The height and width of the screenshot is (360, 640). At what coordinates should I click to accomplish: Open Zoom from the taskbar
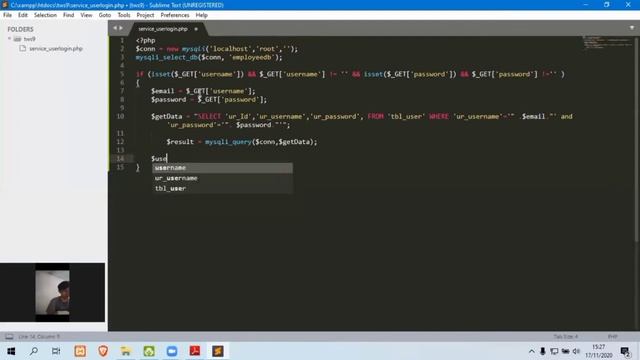172,351
